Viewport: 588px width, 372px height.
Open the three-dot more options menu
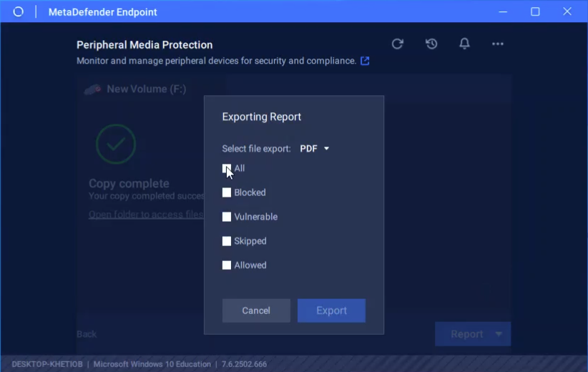pyautogui.click(x=498, y=44)
